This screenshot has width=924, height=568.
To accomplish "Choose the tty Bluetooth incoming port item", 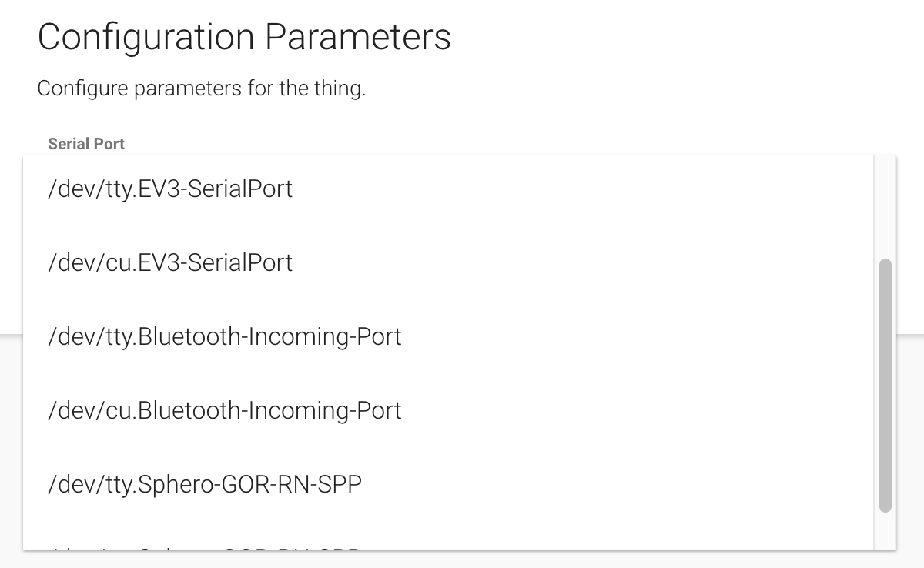I will point(224,337).
